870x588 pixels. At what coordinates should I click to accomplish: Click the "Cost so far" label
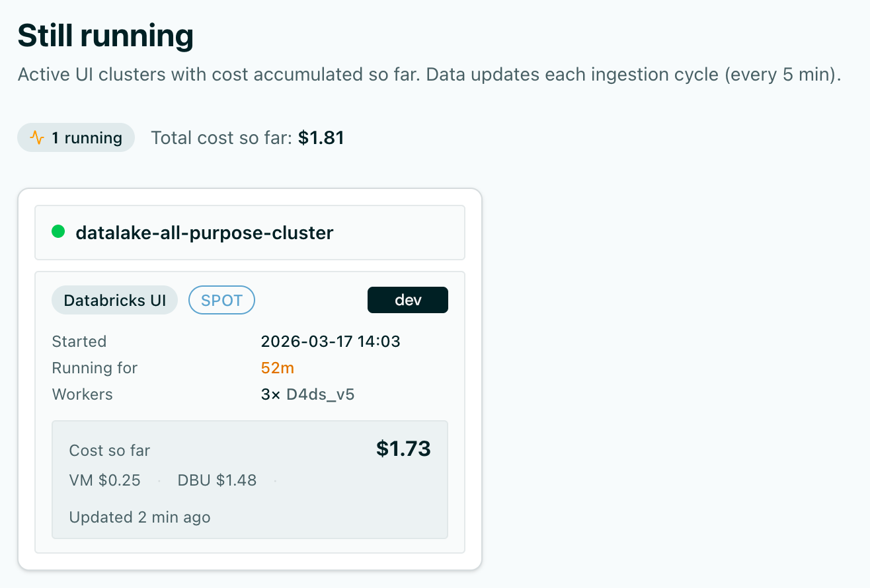[x=109, y=451]
